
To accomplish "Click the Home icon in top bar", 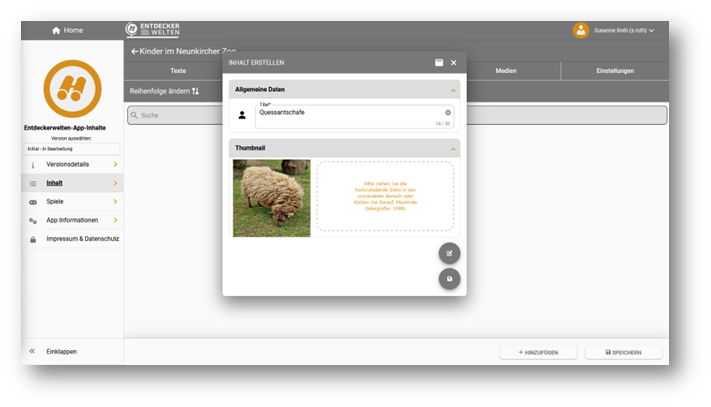I will 56,30.
